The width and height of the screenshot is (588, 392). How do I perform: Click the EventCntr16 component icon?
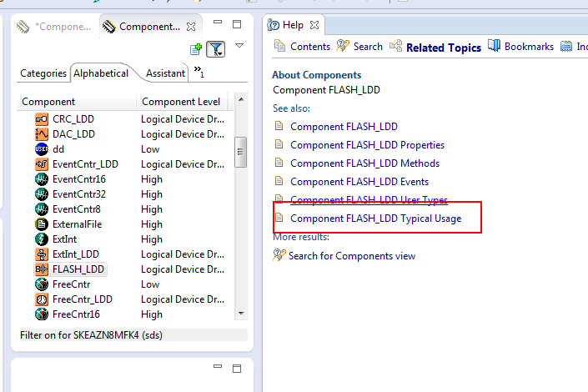(42, 179)
